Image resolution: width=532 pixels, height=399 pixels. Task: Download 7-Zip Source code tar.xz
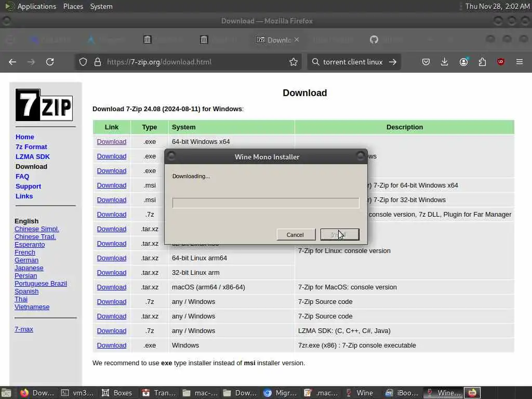[x=112, y=316]
